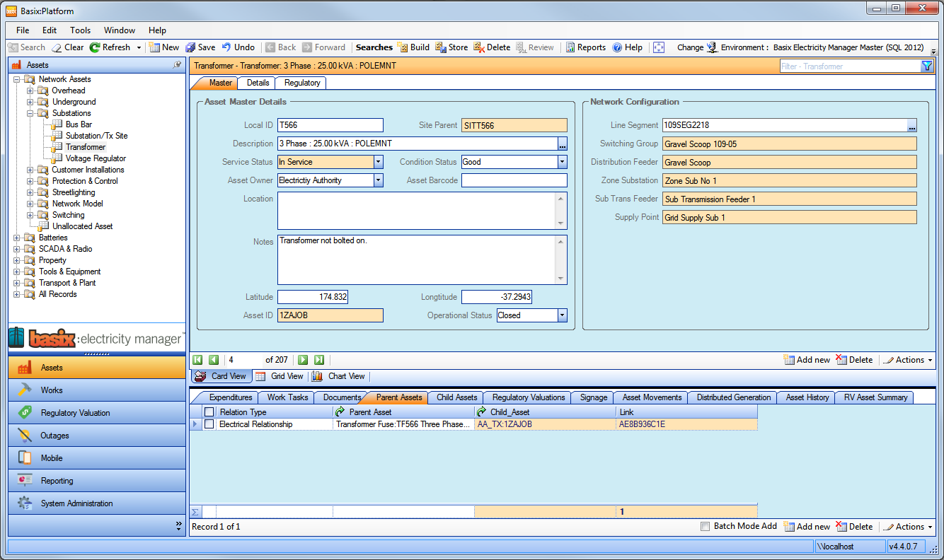Open the Operational Status dropdown
This screenshot has height=560, width=944.
(563, 315)
